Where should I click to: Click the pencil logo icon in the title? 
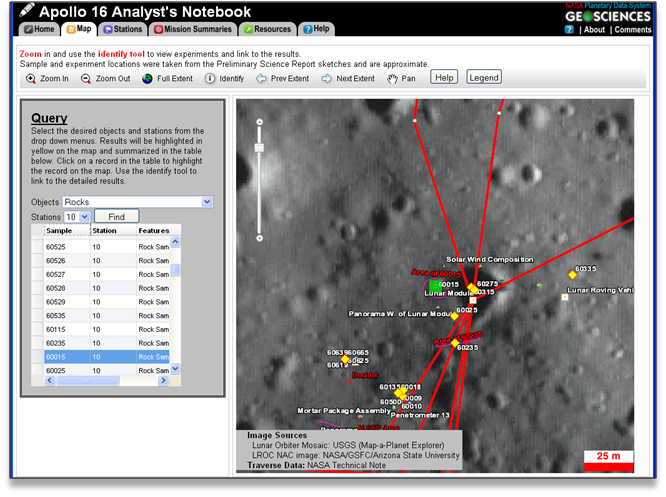click(x=26, y=10)
